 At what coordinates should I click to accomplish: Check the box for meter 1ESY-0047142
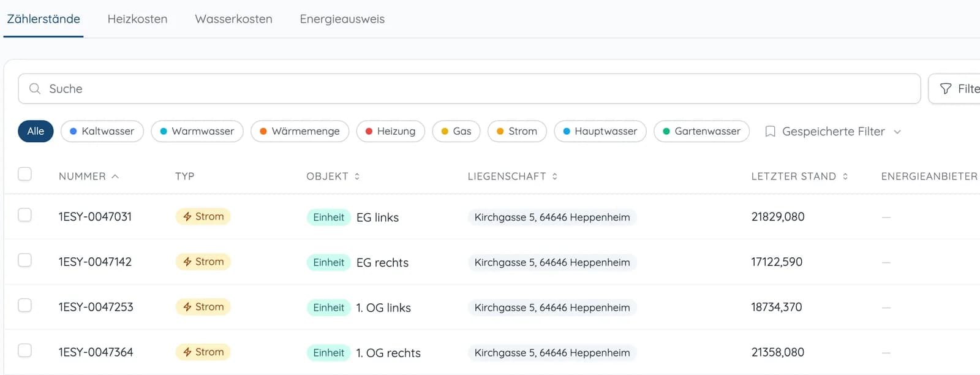(x=24, y=260)
